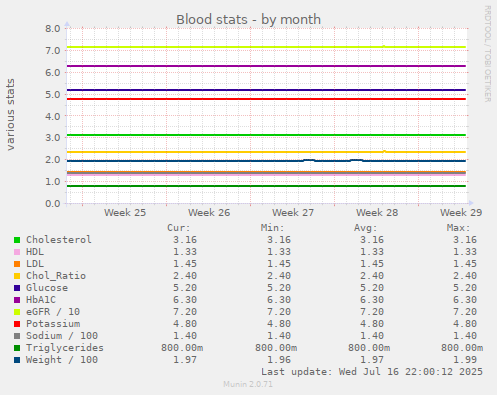Click the 'Potassium' legend label
The width and height of the screenshot is (497, 395).
point(53,324)
